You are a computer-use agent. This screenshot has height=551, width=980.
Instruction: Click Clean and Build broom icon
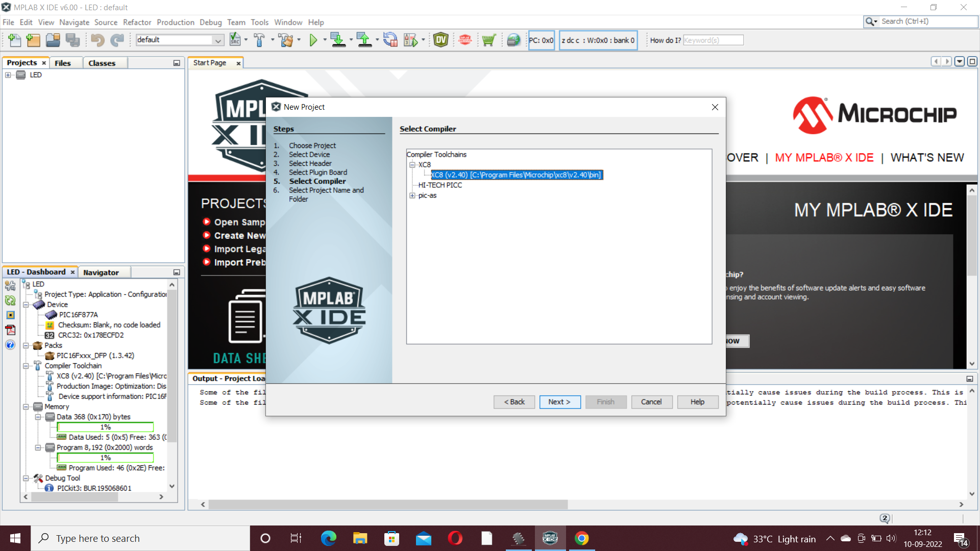[286, 40]
